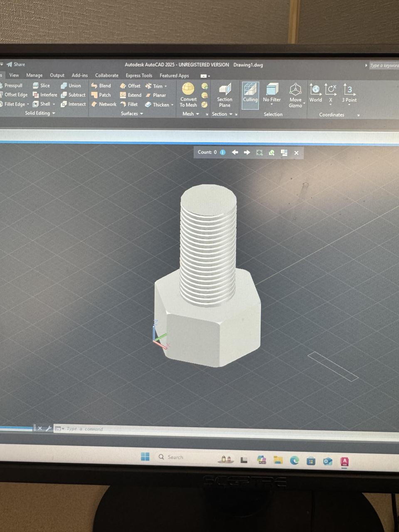Select the Thicken tool
The width and height of the screenshot is (399, 532).
coord(157,105)
